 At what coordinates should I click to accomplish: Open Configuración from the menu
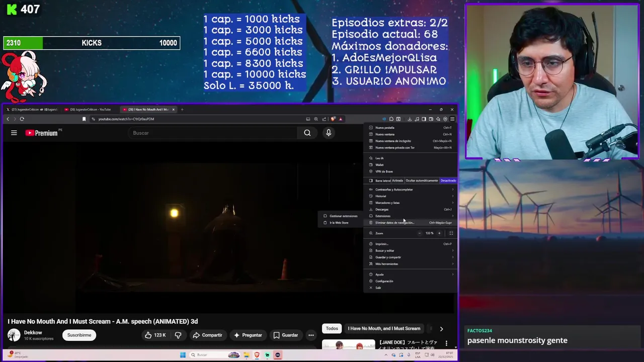point(411,281)
